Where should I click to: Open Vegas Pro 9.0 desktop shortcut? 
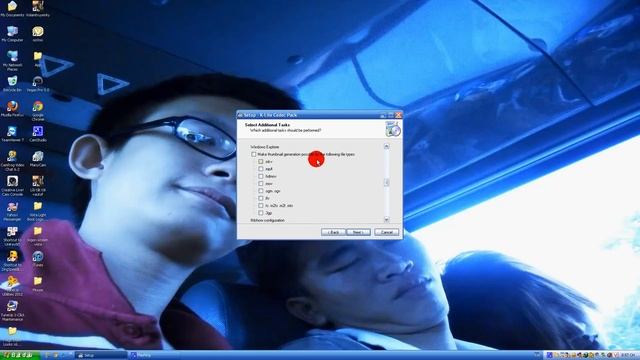[x=38, y=84]
